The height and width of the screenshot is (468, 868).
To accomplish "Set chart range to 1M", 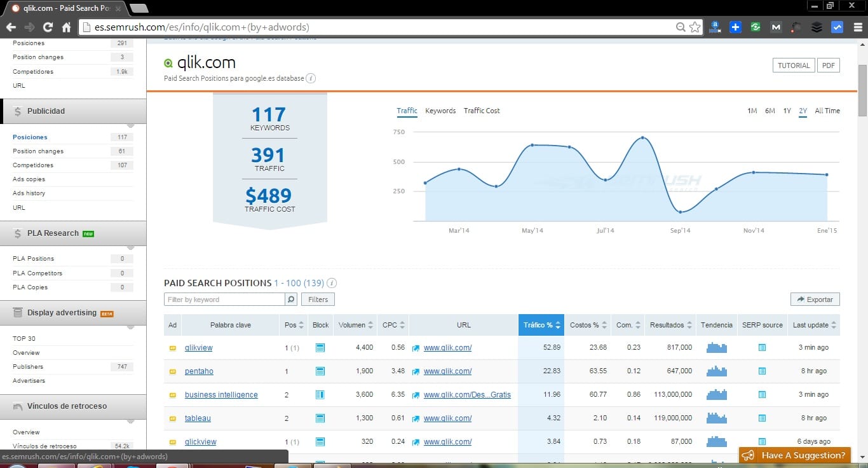I will (x=752, y=111).
